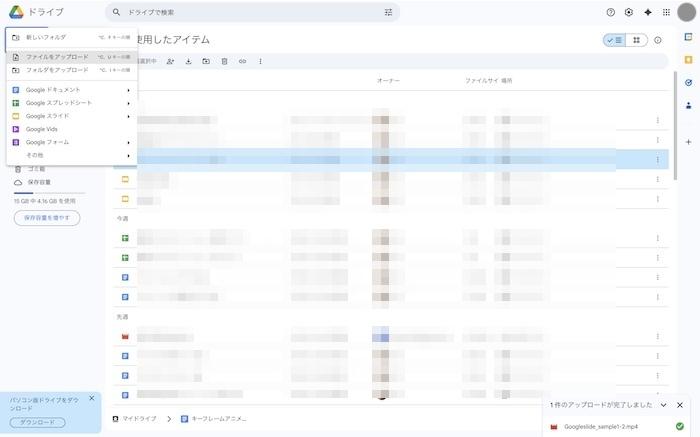Click ファイルサイ column header
The height and width of the screenshot is (437, 700).
482,81
